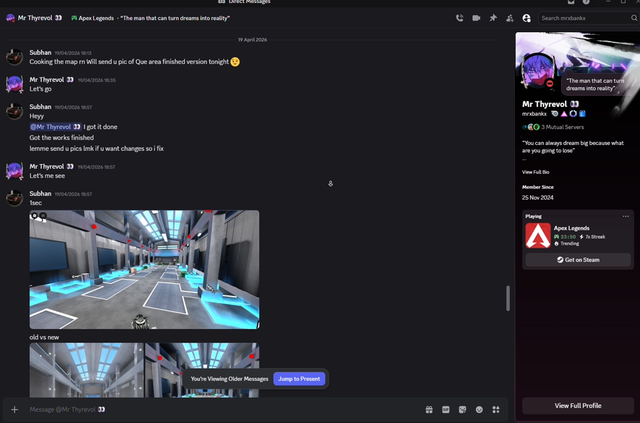Click the '25 Nov 2024' member since date

click(538, 198)
